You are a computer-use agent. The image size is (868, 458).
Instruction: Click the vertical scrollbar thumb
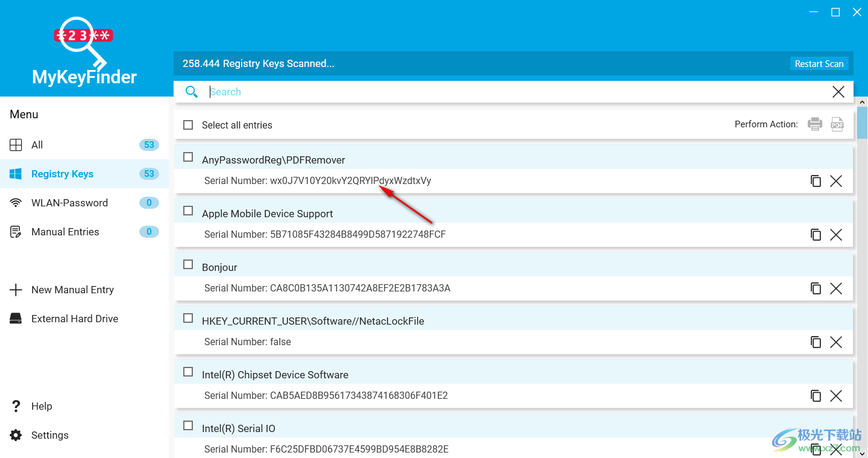pyautogui.click(x=863, y=124)
